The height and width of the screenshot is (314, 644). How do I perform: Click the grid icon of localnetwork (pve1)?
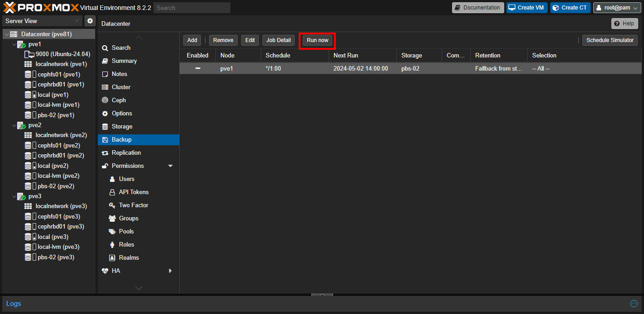(x=28, y=64)
